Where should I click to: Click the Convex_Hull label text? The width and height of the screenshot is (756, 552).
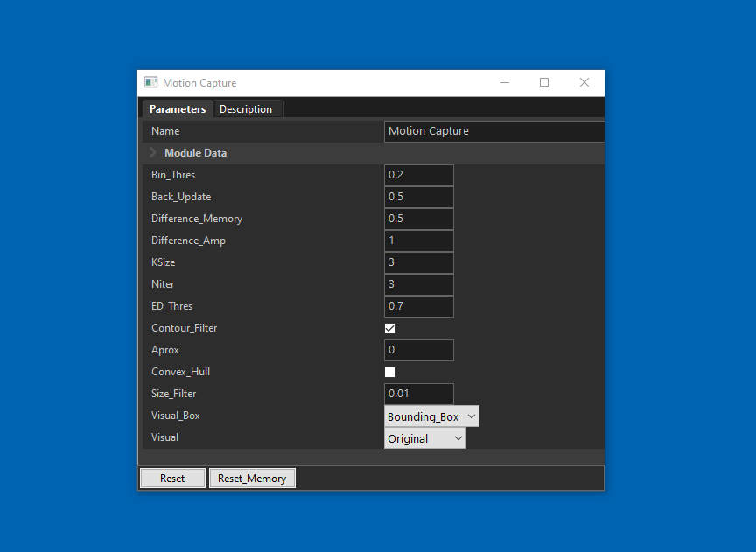(180, 372)
